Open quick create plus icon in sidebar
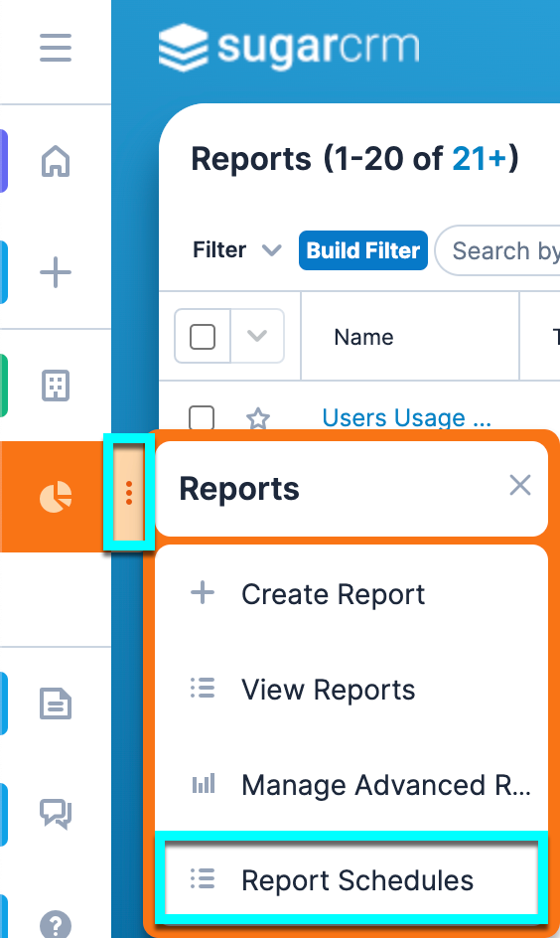The width and height of the screenshot is (560, 938). tap(56, 273)
